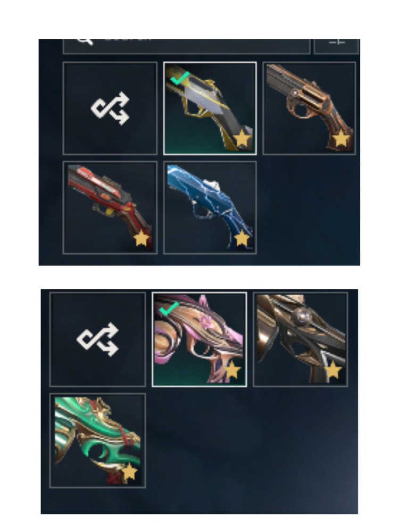
Task: Click the shuffle icon in the upper skin grid
Action: pos(110,108)
